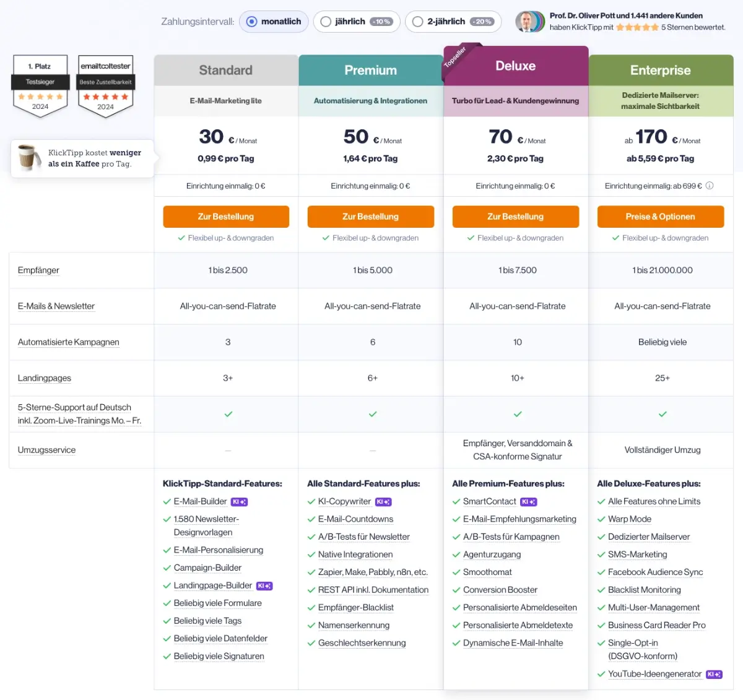Viewport: 743px width, 700px height.
Task: Select the jährlich payment interval
Action: pos(357,22)
